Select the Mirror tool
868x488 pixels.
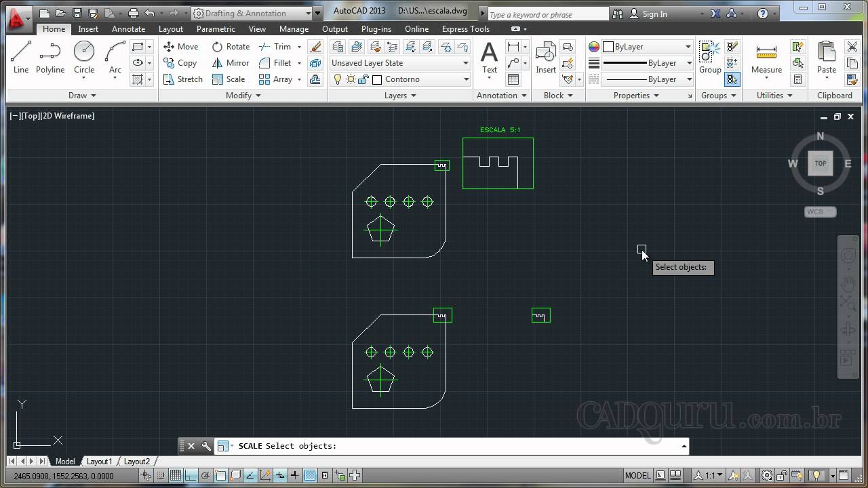(231, 63)
